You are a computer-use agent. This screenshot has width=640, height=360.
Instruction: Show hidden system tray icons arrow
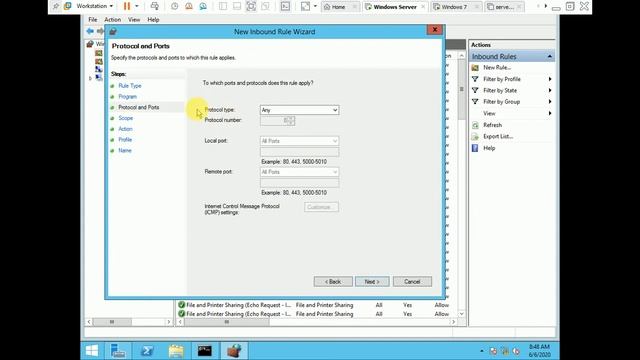click(482, 351)
